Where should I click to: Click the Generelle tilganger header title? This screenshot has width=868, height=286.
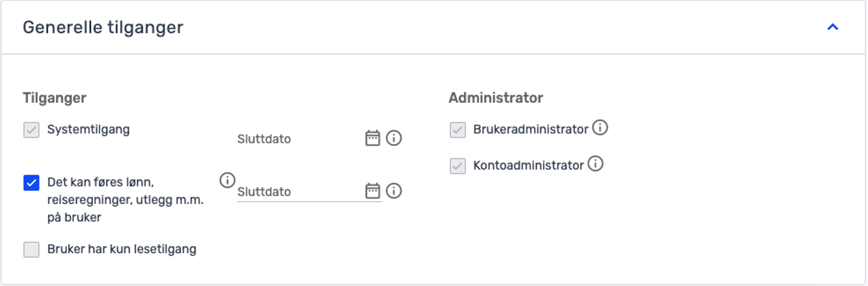coord(103,27)
